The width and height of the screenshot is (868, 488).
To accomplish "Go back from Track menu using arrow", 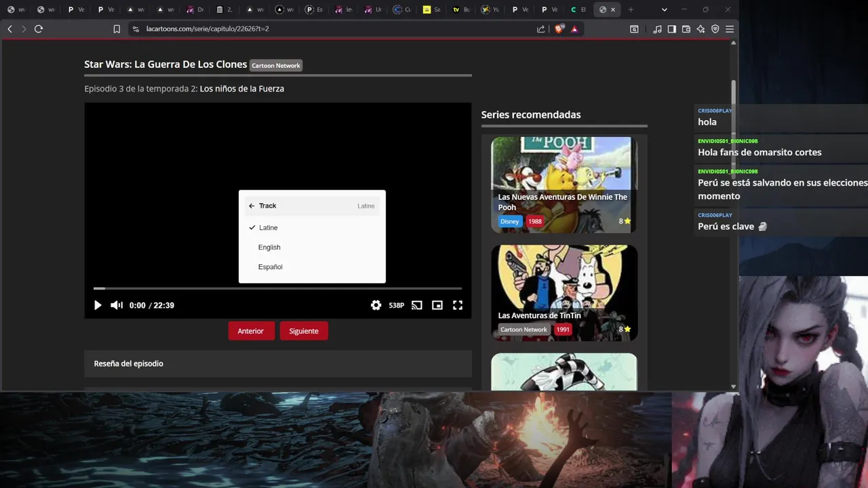I will point(252,206).
